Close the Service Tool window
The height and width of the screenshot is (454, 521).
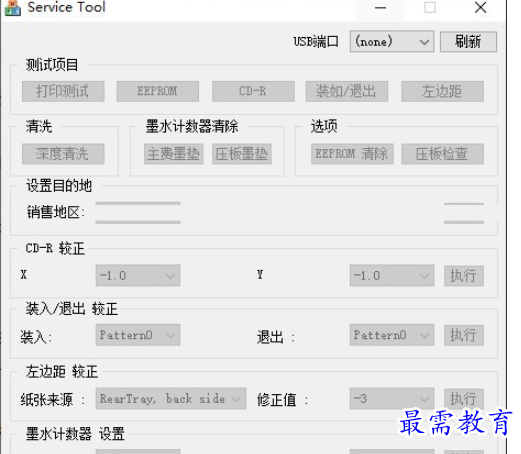[480, 8]
